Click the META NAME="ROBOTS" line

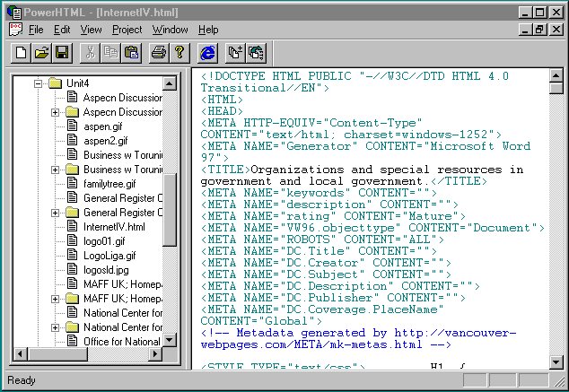click(322, 240)
